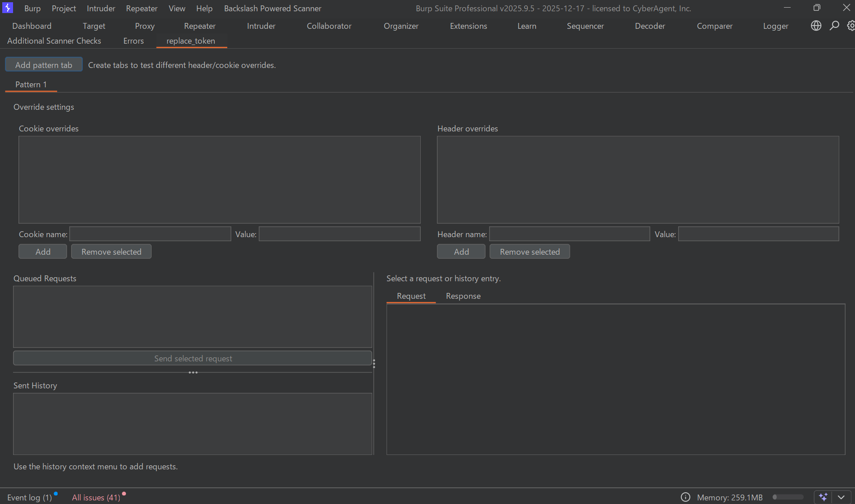Switch to the Repeater tool tab
Screen dimensions: 855x504
200,26
